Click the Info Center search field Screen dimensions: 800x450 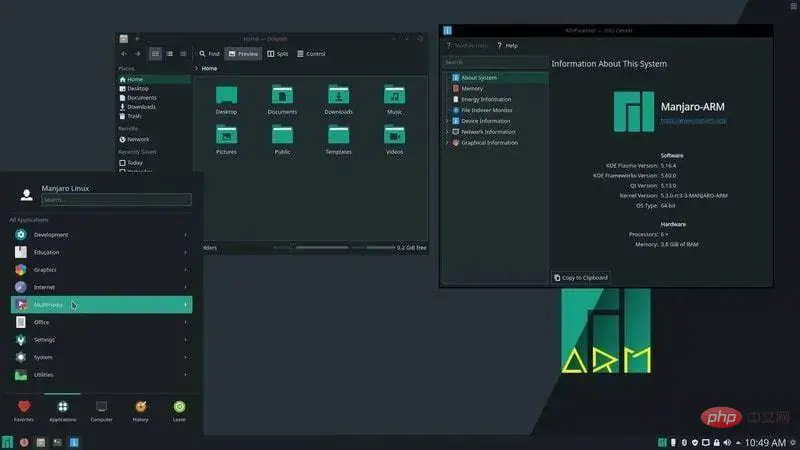(494, 62)
